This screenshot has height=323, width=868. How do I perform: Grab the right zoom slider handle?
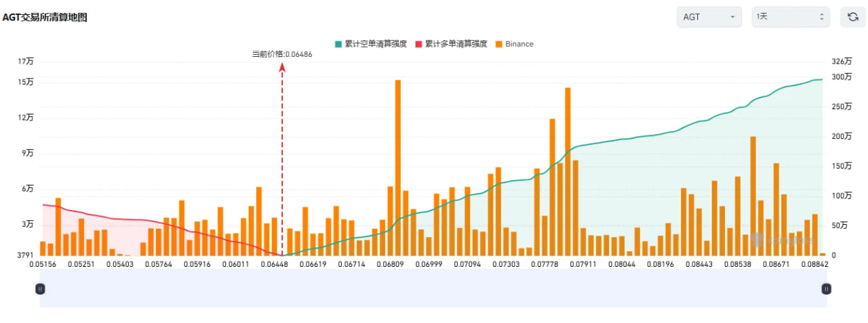tap(826, 288)
